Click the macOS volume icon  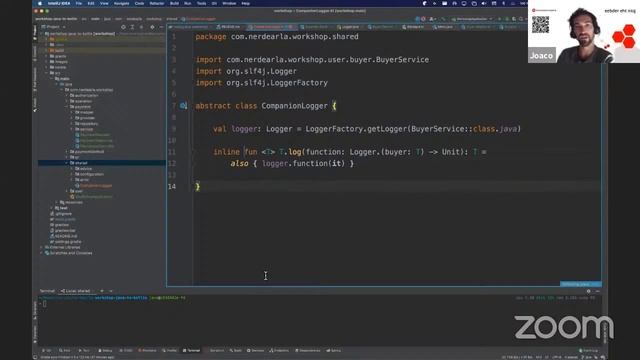coord(484,3)
